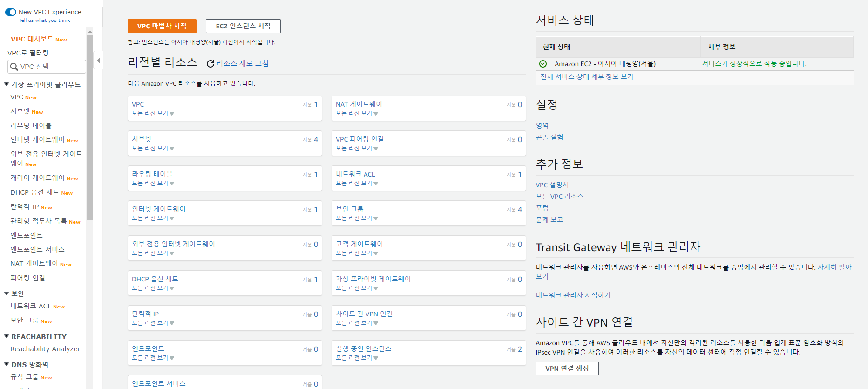This screenshot has width=868, height=389.
Task: Click the green status check icon for Amazon EC2
Action: point(543,64)
